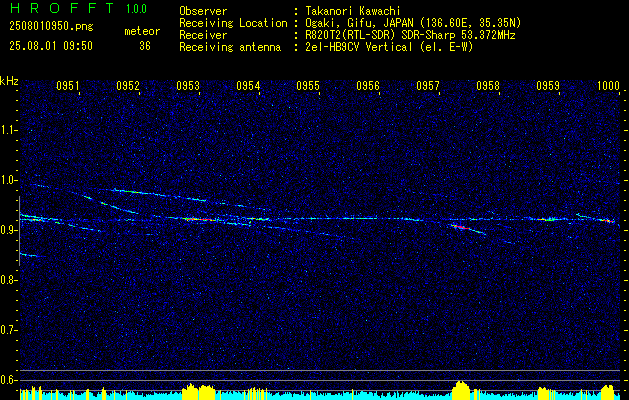This screenshot has height=400, width=629.
Task: Click the red meteor echo near 0957
Action: 461,227
